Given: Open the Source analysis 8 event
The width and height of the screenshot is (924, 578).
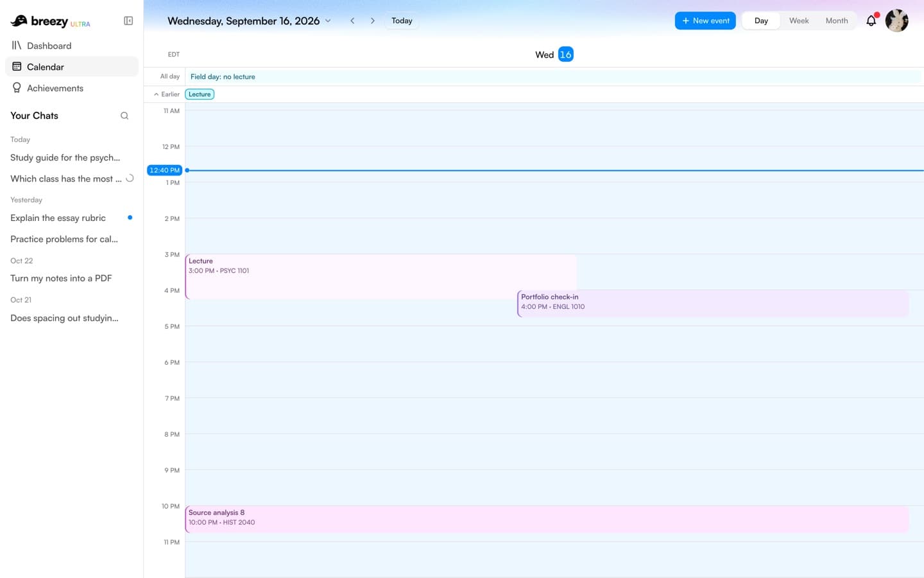Looking at the screenshot, I should (547, 519).
